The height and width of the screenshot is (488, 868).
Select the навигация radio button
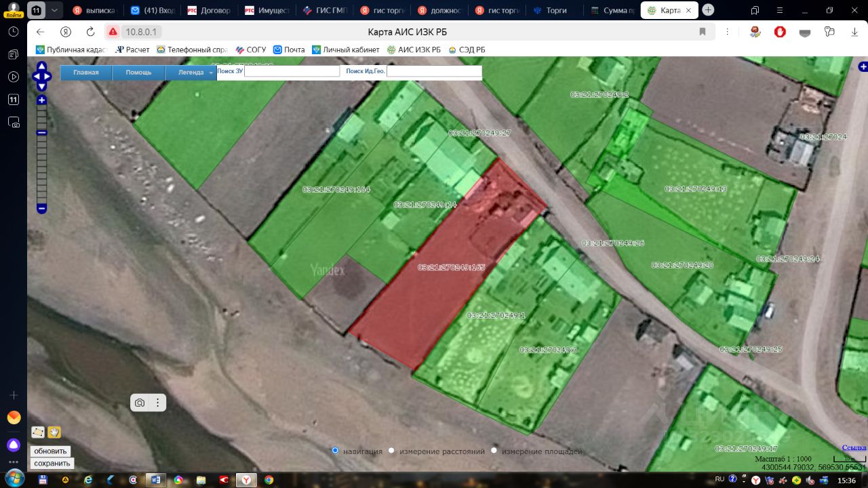pos(336,451)
